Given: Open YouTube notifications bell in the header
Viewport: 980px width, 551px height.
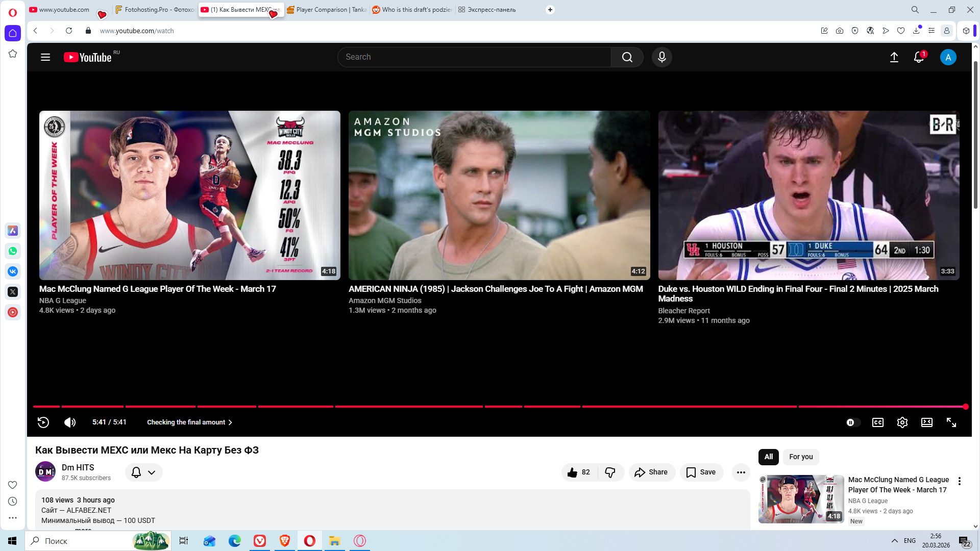Looking at the screenshot, I should coord(918,57).
